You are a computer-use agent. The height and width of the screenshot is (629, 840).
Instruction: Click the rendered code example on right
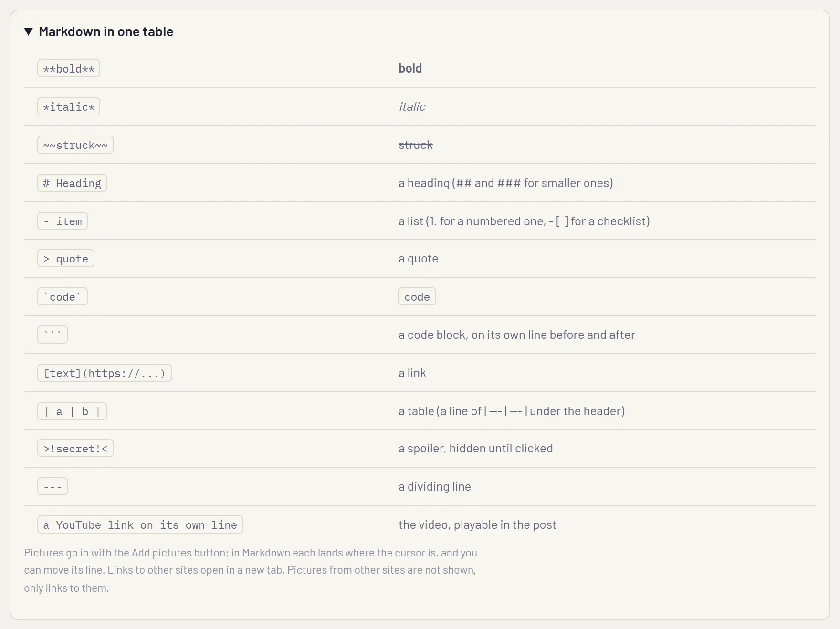(417, 296)
